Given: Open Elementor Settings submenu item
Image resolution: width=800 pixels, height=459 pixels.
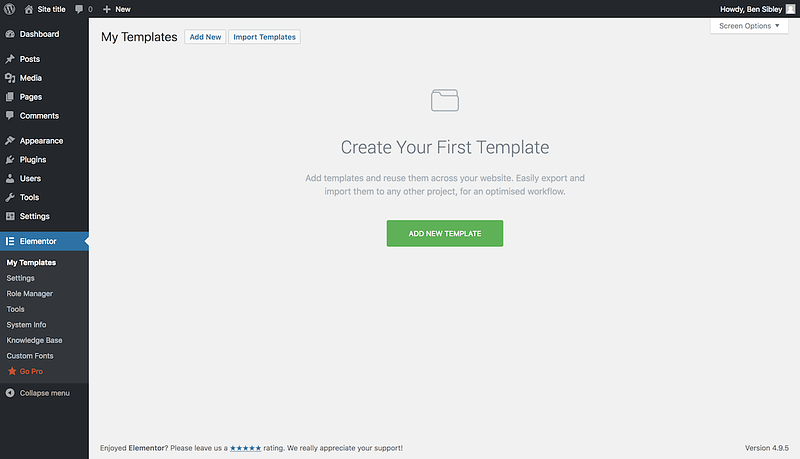Looking at the screenshot, I should 20,278.
